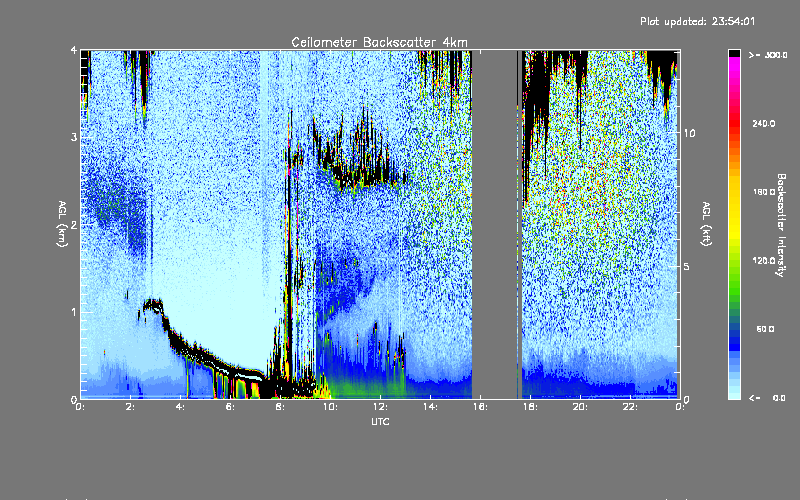The image size is (800, 500).
Task: Click the gray data gap near 16 UTC
Action: 494,224
